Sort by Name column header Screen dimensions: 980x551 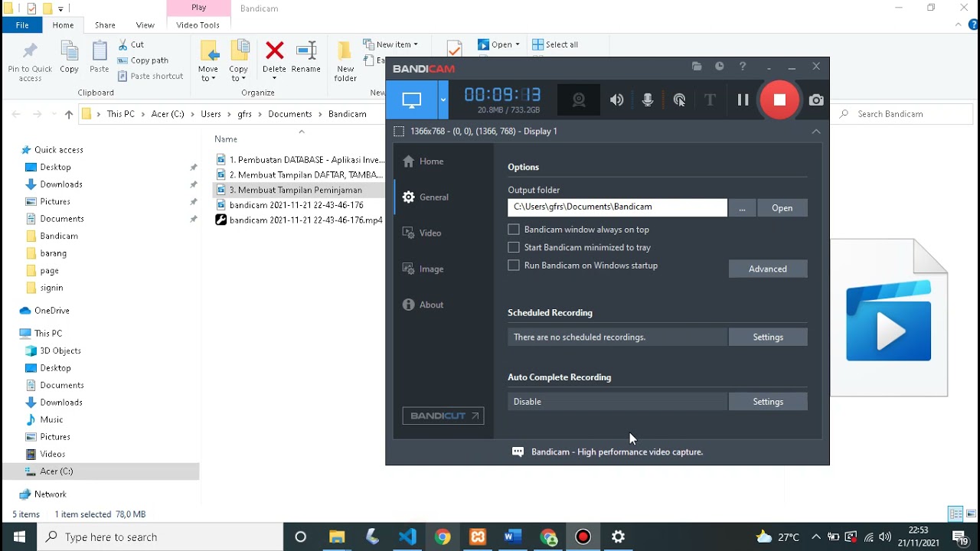coord(226,139)
